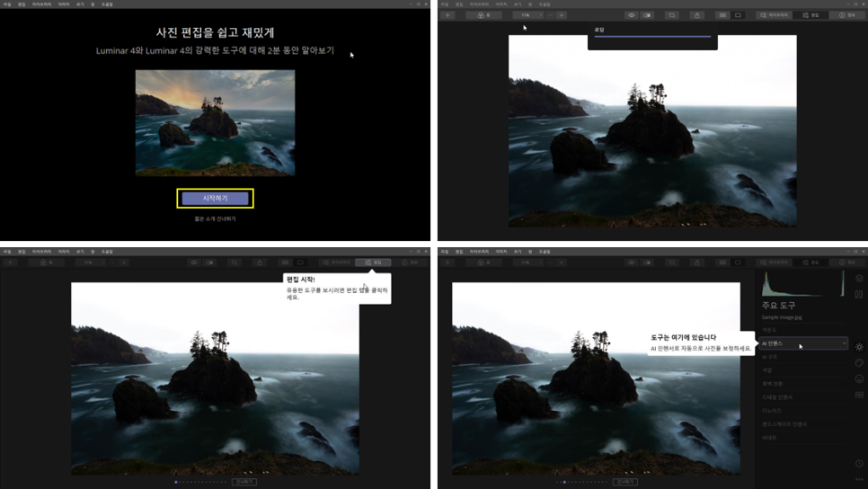868x489 pixels.
Task: Open the AI 구조 tool
Action: (770, 357)
